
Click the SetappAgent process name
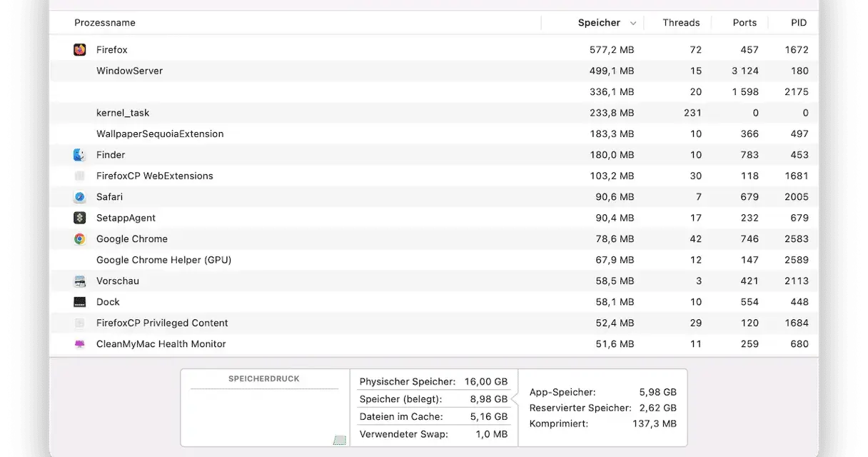tap(126, 218)
